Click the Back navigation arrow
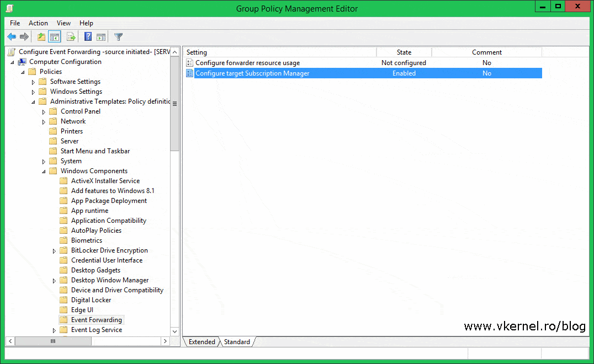This screenshot has width=594, height=364. pyautogui.click(x=12, y=36)
